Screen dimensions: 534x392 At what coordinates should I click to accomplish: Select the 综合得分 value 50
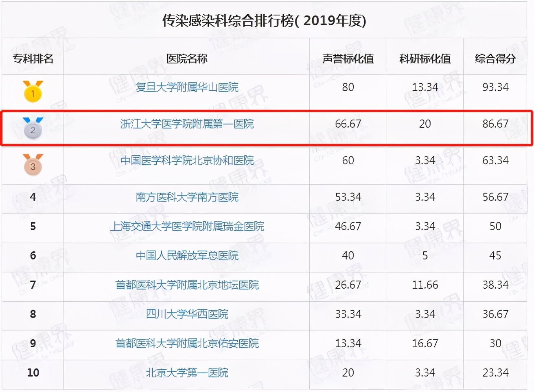pyautogui.click(x=495, y=226)
